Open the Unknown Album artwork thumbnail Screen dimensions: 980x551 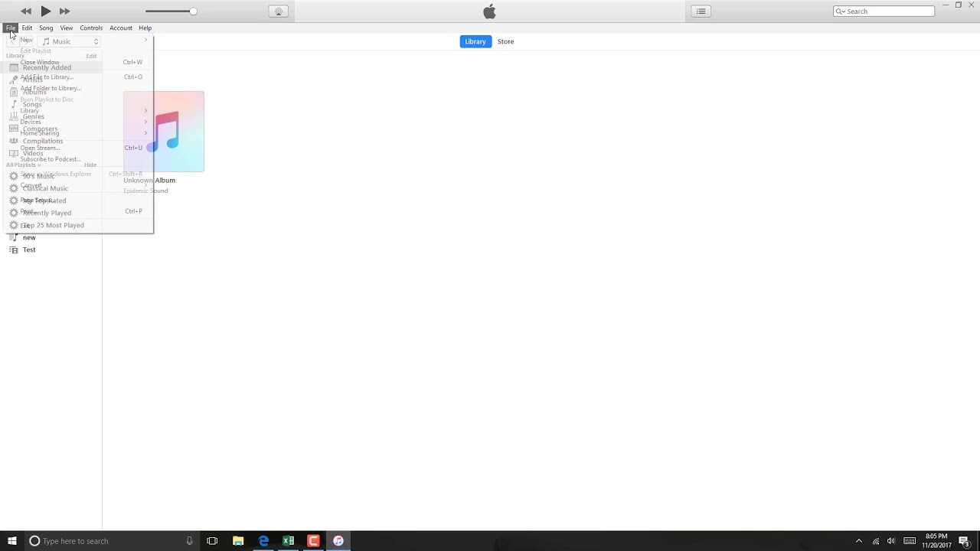(164, 132)
